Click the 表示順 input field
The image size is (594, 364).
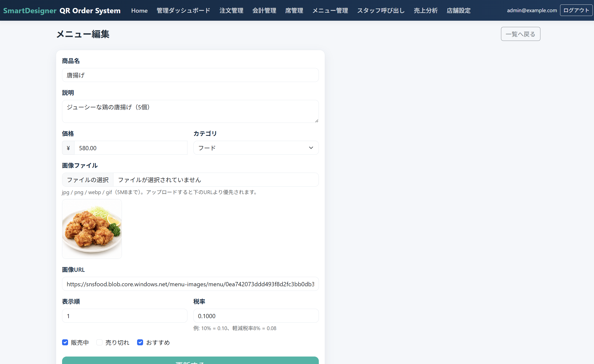point(125,316)
